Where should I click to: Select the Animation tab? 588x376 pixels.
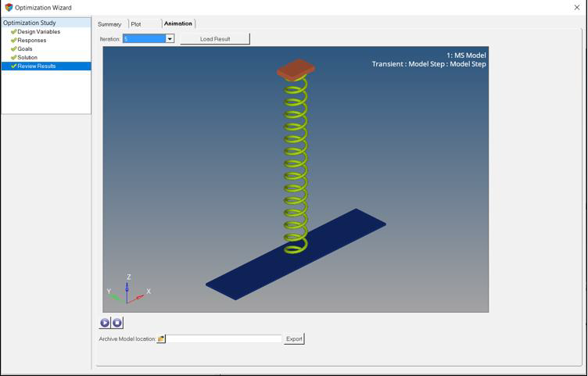177,23
